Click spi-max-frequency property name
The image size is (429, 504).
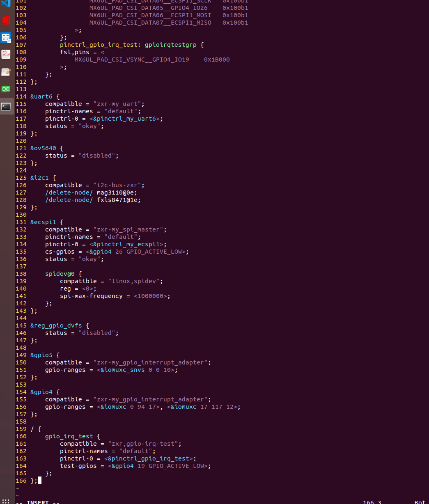pyautogui.click(x=91, y=296)
